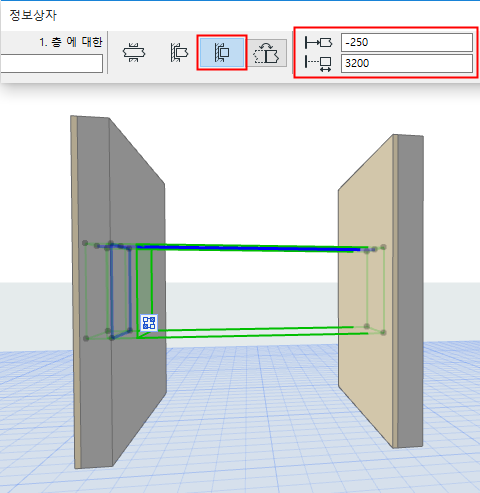Toggle the highlighted opening anchor option
Screen dimensions: 480x493
[x=222, y=52]
